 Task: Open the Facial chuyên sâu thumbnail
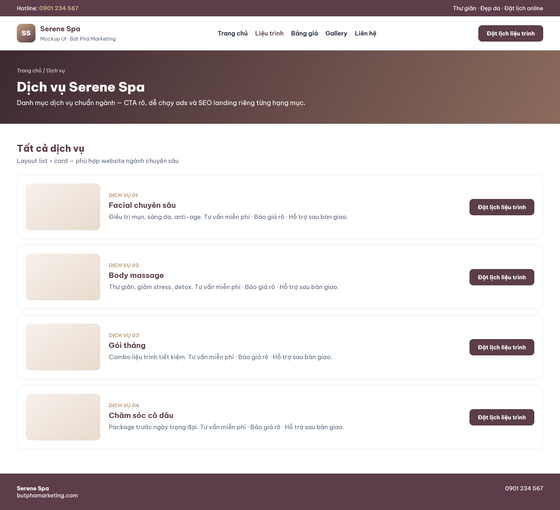click(x=63, y=207)
